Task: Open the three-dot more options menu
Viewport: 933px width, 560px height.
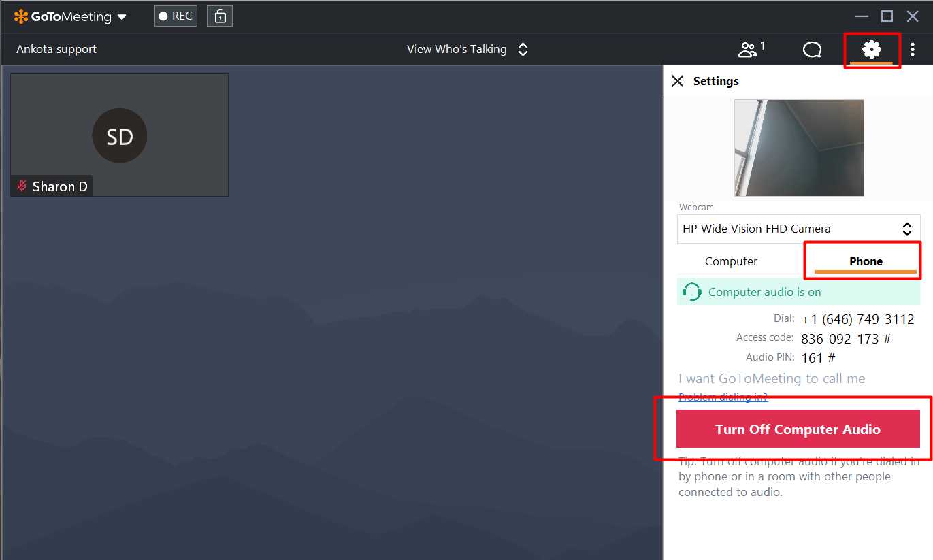Action: click(913, 49)
